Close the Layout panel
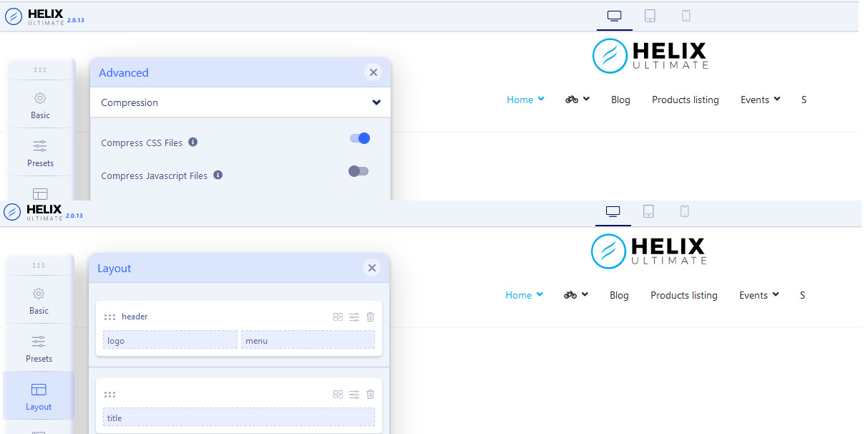 (371, 268)
